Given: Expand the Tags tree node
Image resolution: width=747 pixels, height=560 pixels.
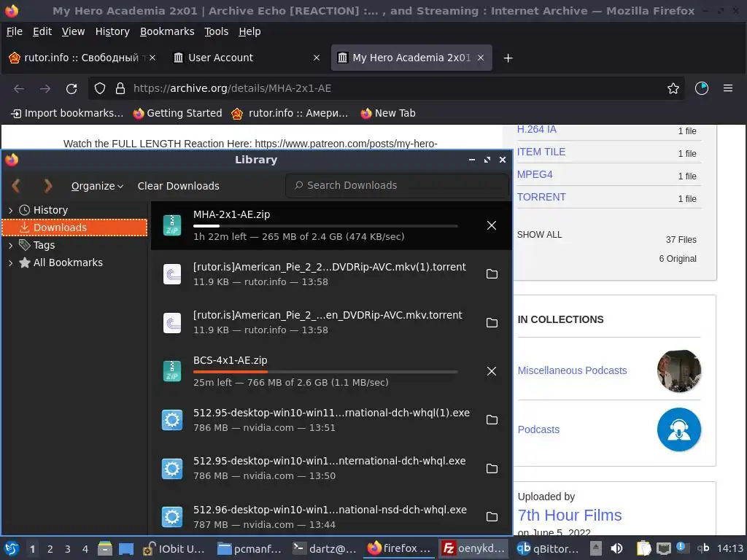Looking at the screenshot, I should pyautogui.click(x=10, y=245).
